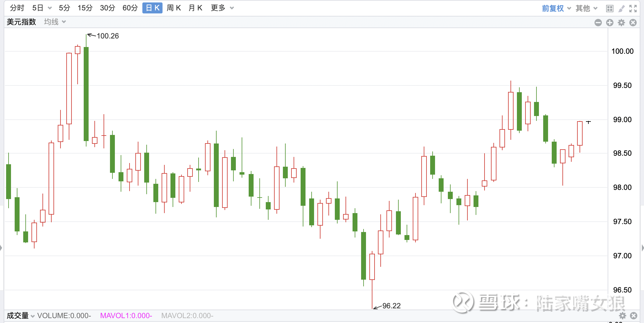The image size is (644, 323).
Task: Zoom in the chart with plus icon
Action: tap(610, 23)
